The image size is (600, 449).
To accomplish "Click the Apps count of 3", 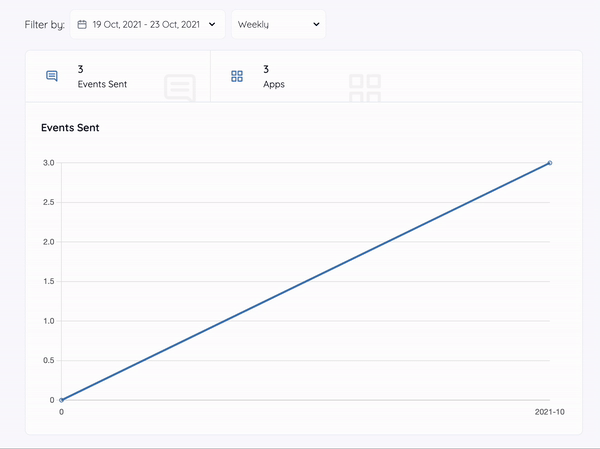I will (x=266, y=69).
